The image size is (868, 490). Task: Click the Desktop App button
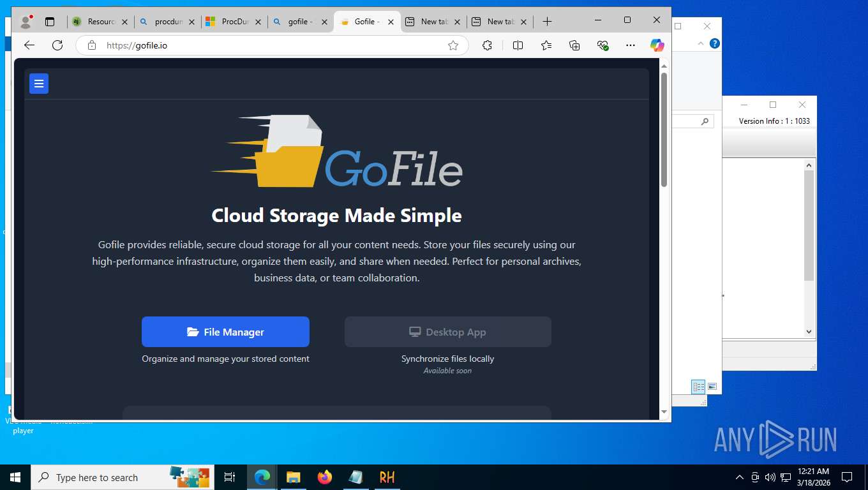click(447, 332)
